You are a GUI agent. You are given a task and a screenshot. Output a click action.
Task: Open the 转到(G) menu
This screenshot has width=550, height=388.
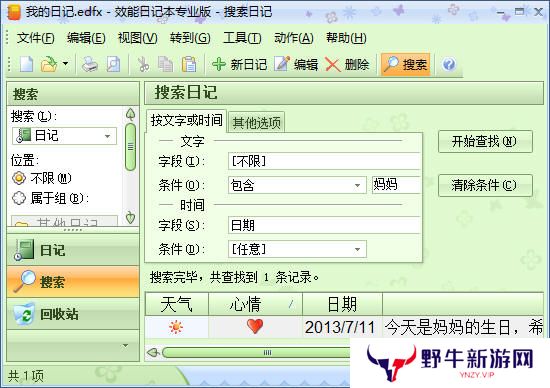[190, 38]
